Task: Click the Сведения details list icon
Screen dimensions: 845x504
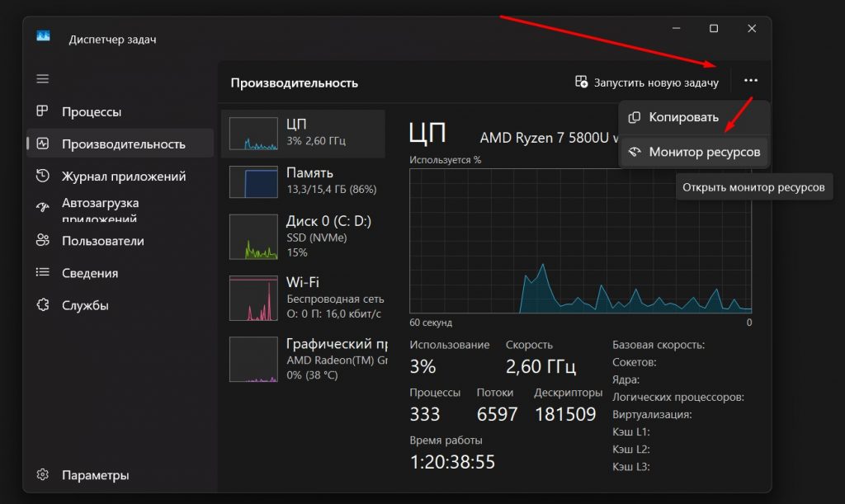Action: click(43, 272)
